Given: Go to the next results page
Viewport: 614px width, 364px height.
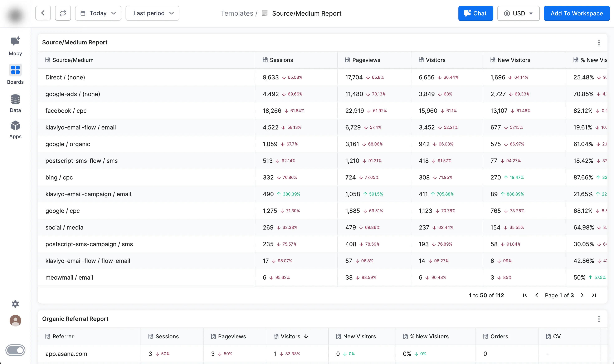Looking at the screenshot, I should [582, 295].
